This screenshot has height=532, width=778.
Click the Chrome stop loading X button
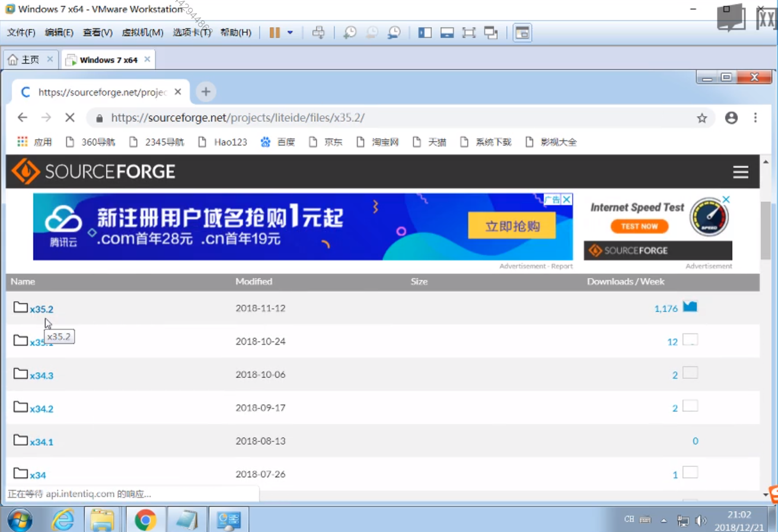[70, 117]
